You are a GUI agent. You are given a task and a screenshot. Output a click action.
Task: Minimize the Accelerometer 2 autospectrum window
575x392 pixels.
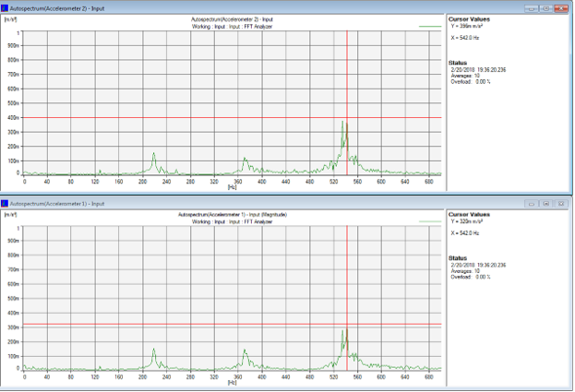point(533,6)
